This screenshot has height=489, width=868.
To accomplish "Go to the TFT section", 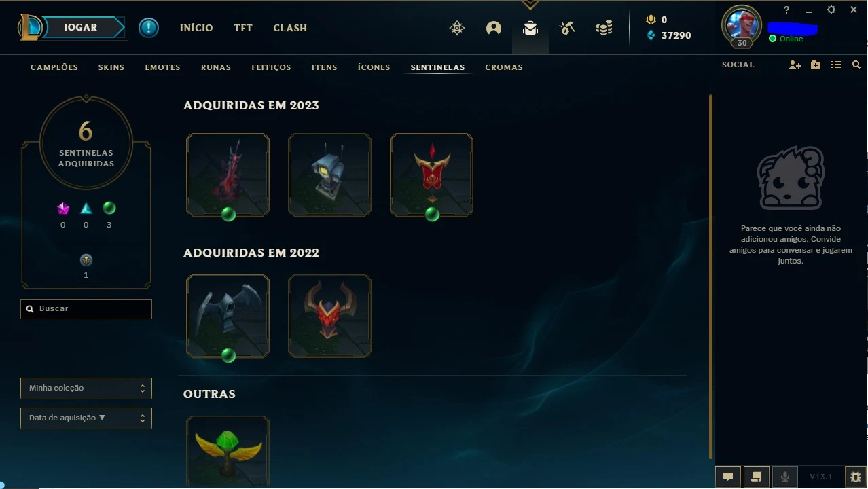I will pos(243,28).
